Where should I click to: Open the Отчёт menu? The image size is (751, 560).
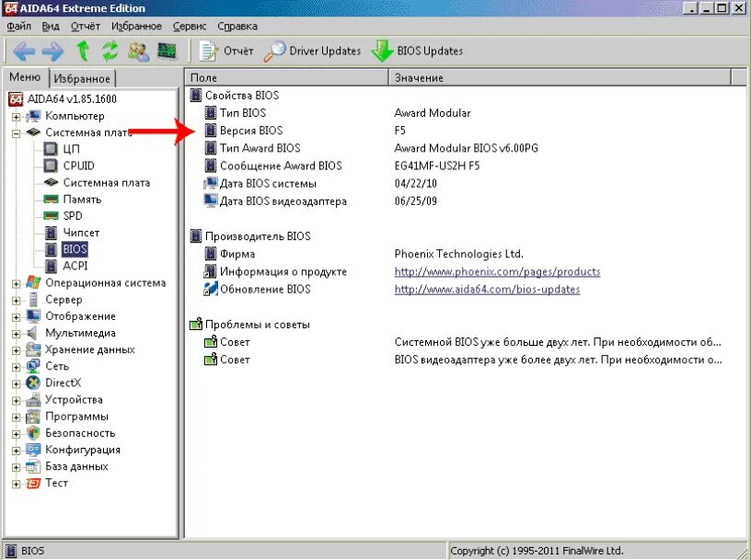coord(86,27)
